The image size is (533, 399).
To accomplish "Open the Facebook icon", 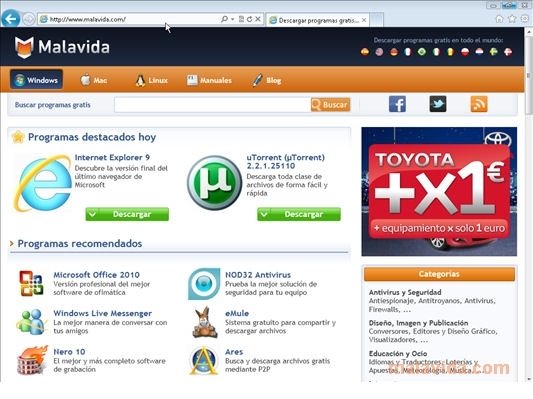I will coord(397,104).
